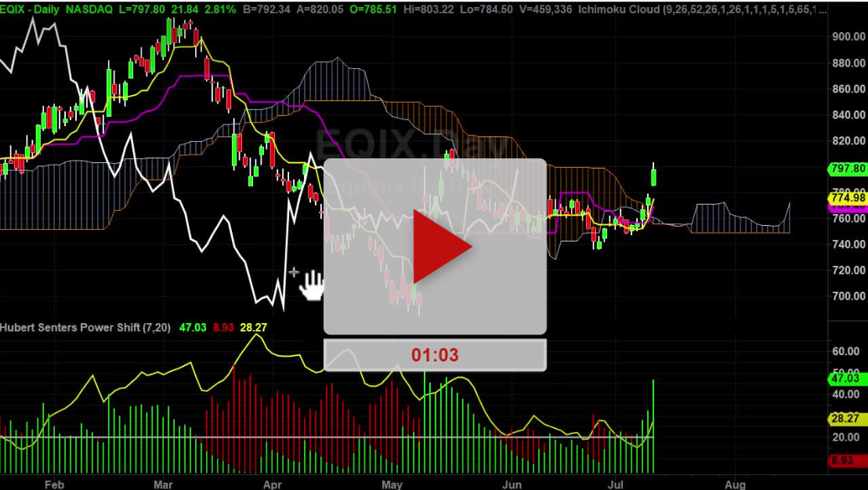Click the hand cursor icon on chart
The width and height of the screenshot is (868, 490).
pyautogui.click(x=313, y=285)
